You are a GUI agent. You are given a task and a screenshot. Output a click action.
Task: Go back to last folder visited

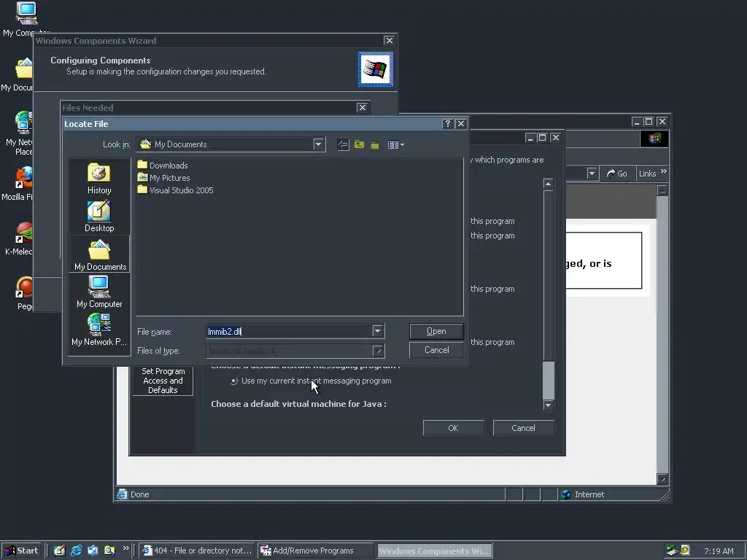tap(343, 145)
